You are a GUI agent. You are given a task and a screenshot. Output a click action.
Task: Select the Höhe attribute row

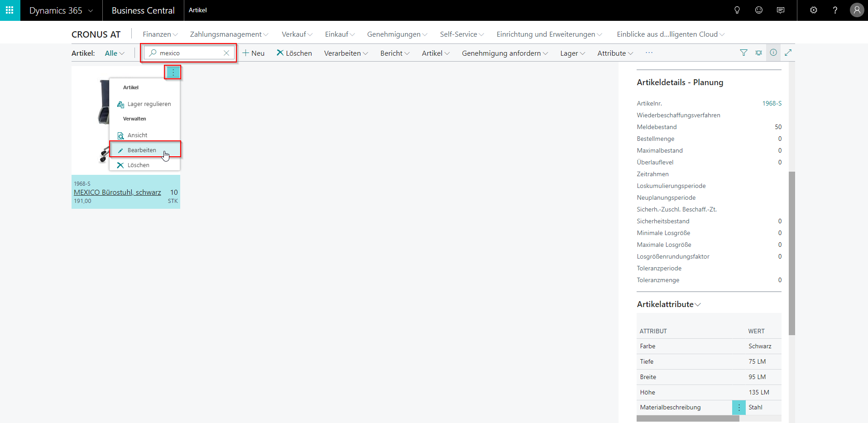(x=709, y=392)
